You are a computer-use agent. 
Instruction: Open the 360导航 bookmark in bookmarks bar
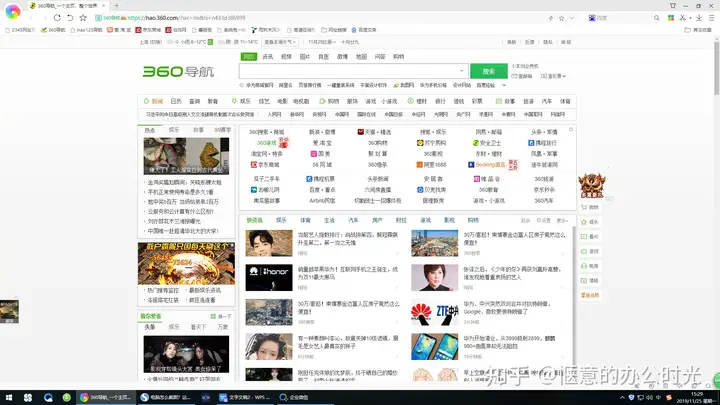pos(53,30)
